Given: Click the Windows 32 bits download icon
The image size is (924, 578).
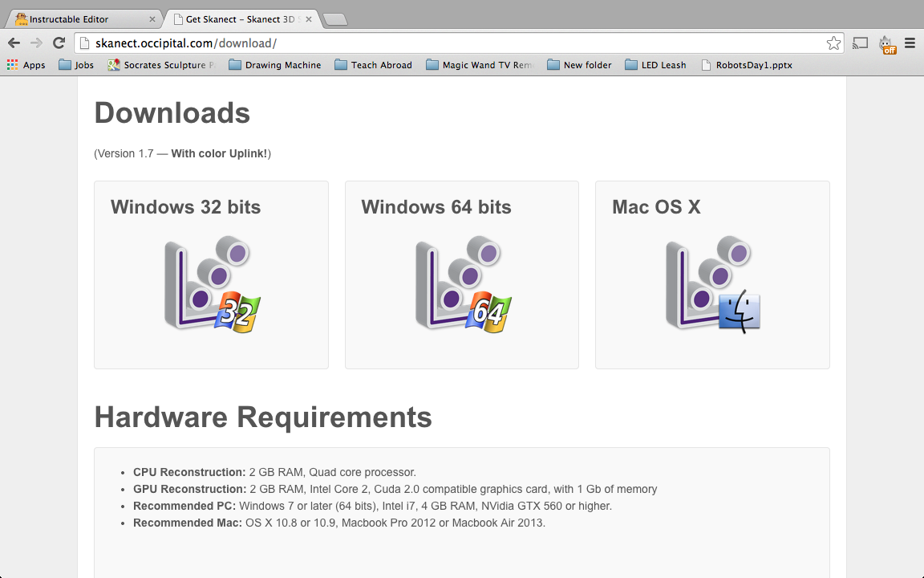Looking at the screenshot, I should tap(211, 285).
